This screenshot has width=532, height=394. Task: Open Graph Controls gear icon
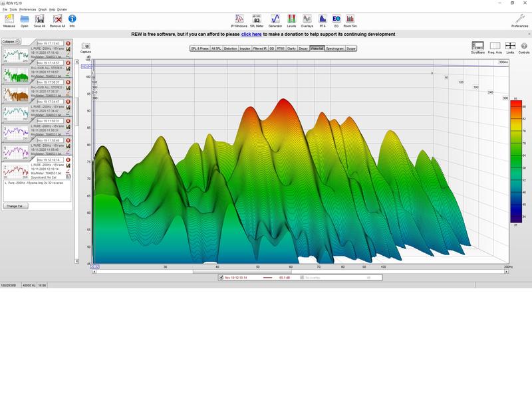point(524,47)
